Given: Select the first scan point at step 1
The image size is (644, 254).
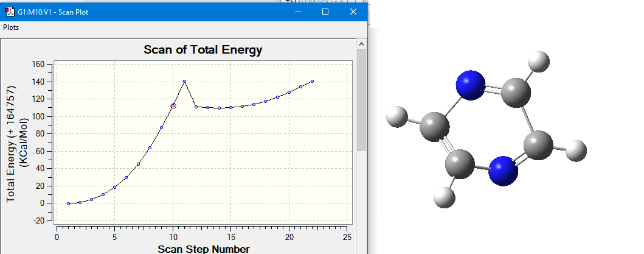Looking at the screenshot, I should coord(68,203).
